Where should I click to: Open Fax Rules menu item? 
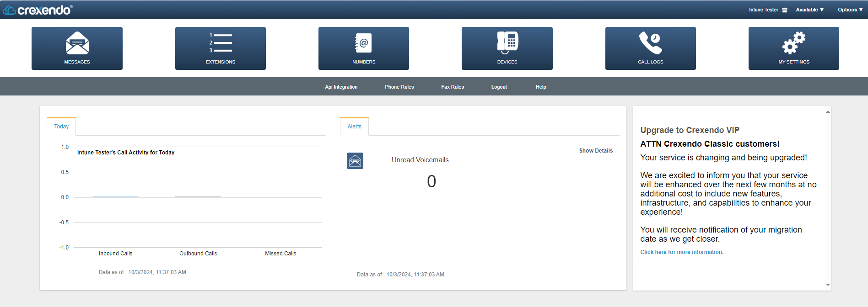(453, 87)
